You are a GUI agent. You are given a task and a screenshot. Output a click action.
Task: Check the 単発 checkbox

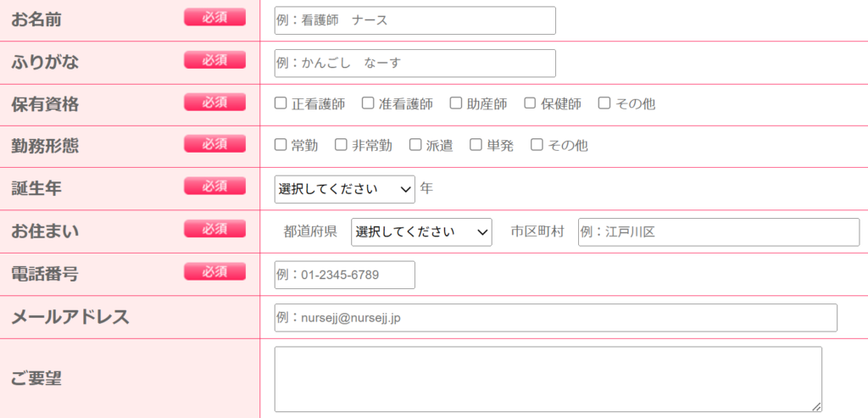[476, 145]
